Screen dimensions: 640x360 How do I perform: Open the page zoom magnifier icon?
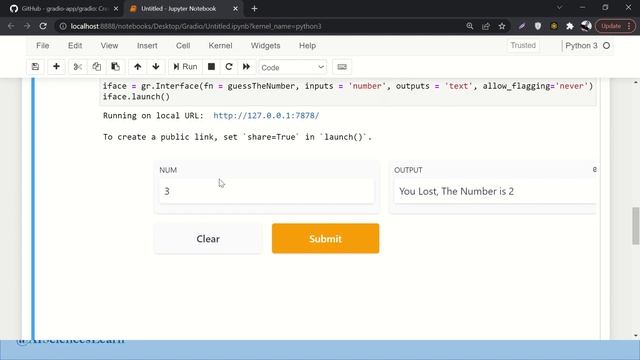470,26
